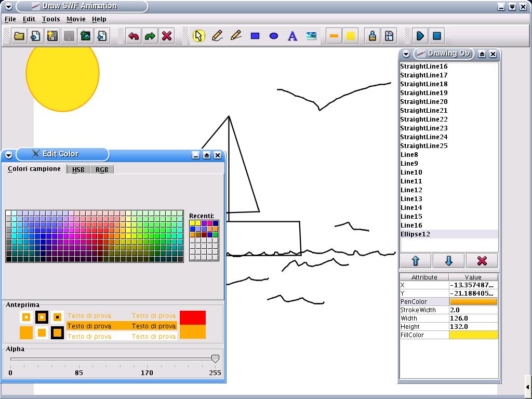Open the Drawing Obj panel menu dropdown arrow
The width and height of the screenshot is (532, 399).
[x=406, y=54]
